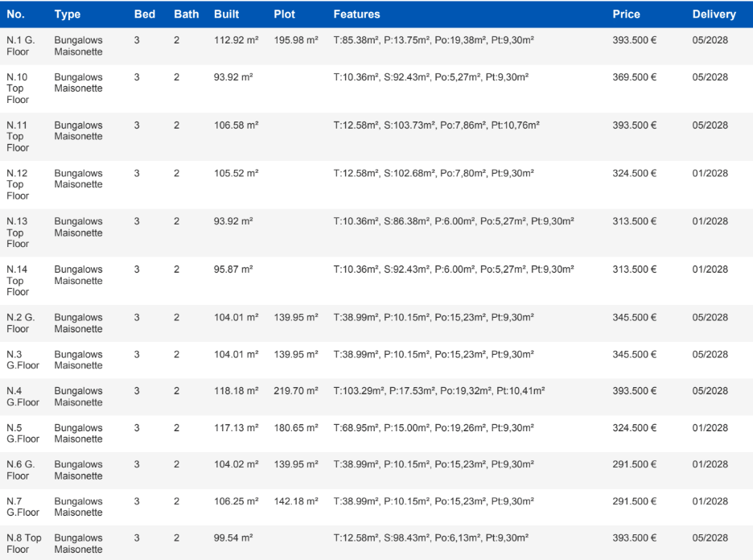
Task: Click the Built column header
Action: (x=227, y=14)
